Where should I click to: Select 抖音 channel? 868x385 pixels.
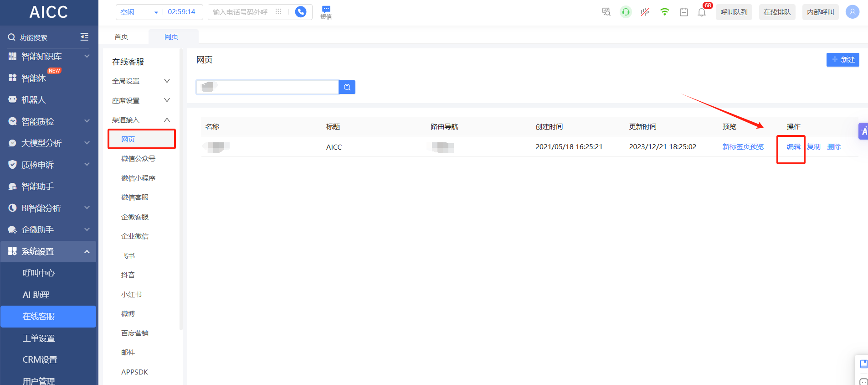(128, 275)
